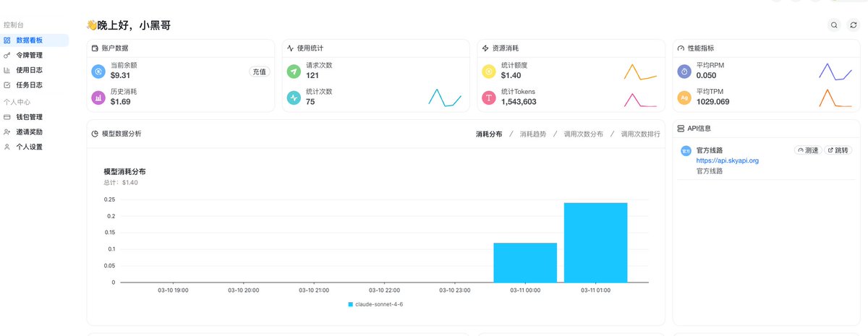Click the 测速 speed test button
The width and height of the screenshot is (868, 336).
click(808, 150)
